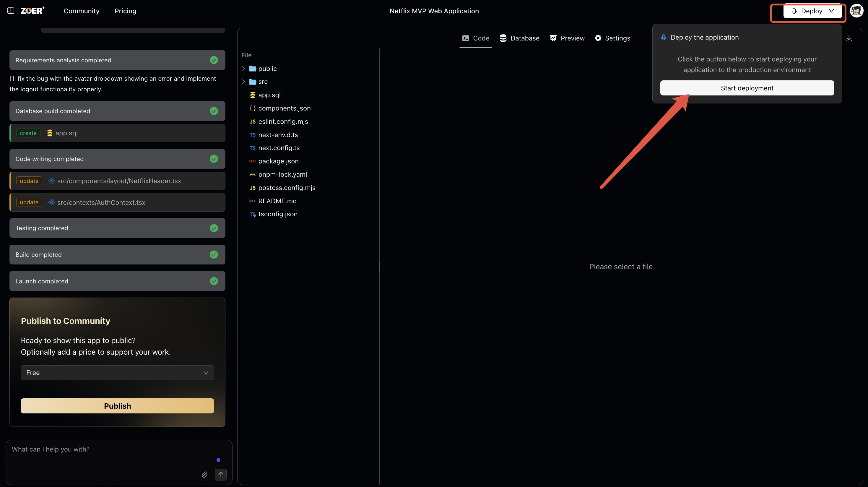Click the green check on Build completed
The height and width of the screenshot is (487, 868).
(214, 254)
